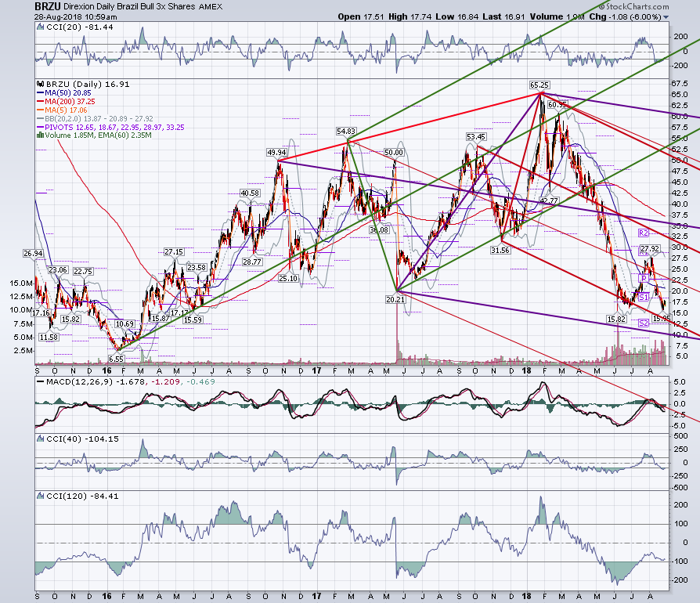Click the Low 16.84 header value

pyautogui.click(x=457, y=16)
